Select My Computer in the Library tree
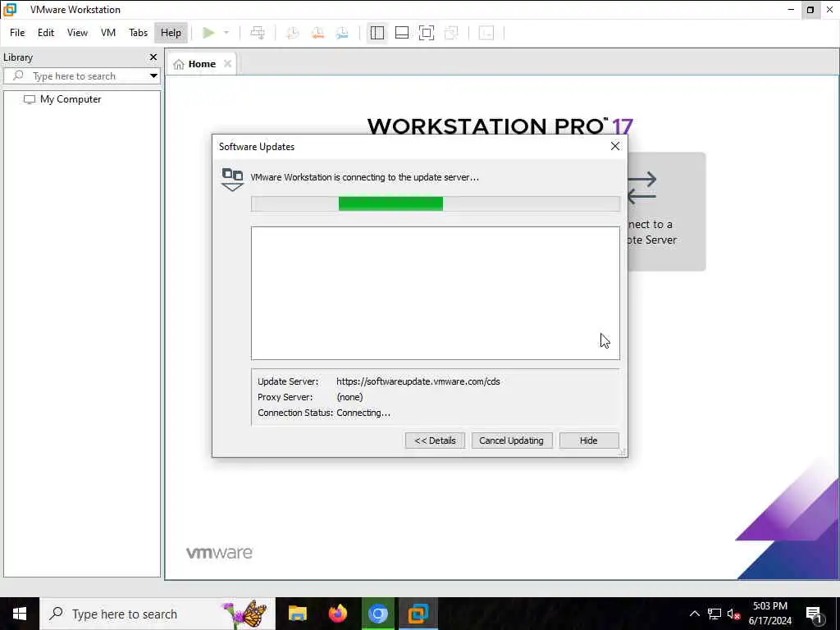The width and height of the screenshot is (840, 630). pos(71,99)
